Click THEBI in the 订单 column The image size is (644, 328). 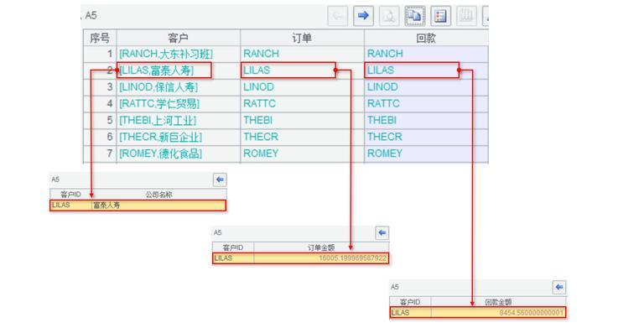[302, 121]
